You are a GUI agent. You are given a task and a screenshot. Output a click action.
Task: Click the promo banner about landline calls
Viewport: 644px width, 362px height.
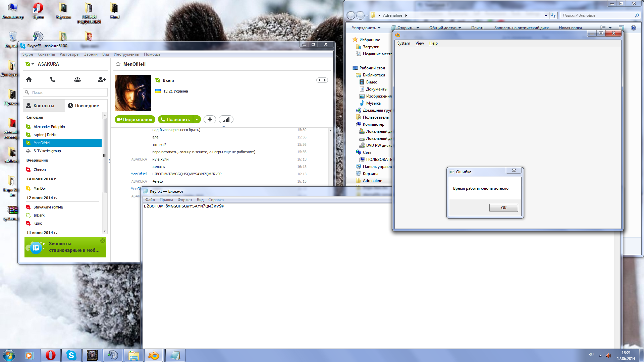(65, 247)
